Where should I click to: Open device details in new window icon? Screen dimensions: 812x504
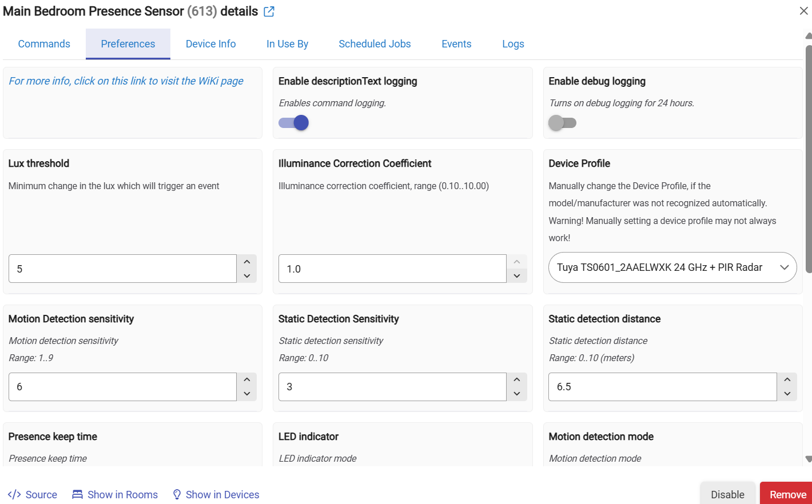(x=269, y=12)
